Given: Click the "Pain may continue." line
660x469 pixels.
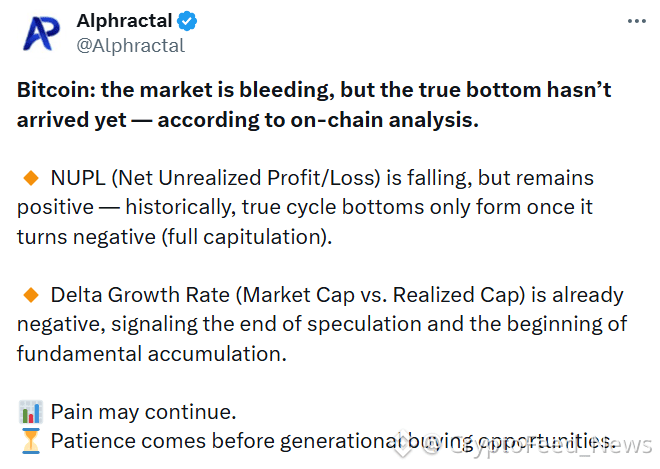Looking at the screenshot, I should click(x=144, y=412).
